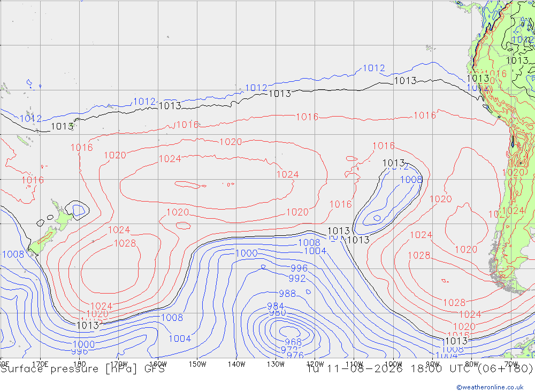Click the 988 isobar label
535x392 pixels.
click(287, 294)
